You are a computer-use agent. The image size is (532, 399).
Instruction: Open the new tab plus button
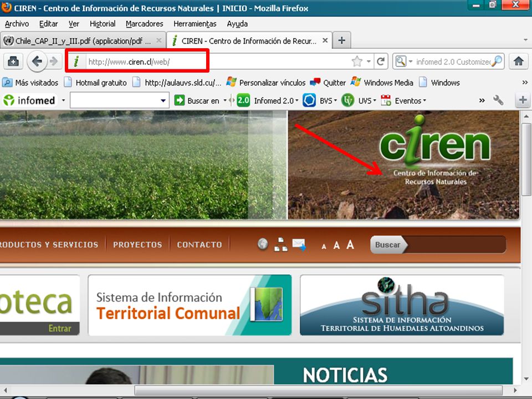pos(342,40)
